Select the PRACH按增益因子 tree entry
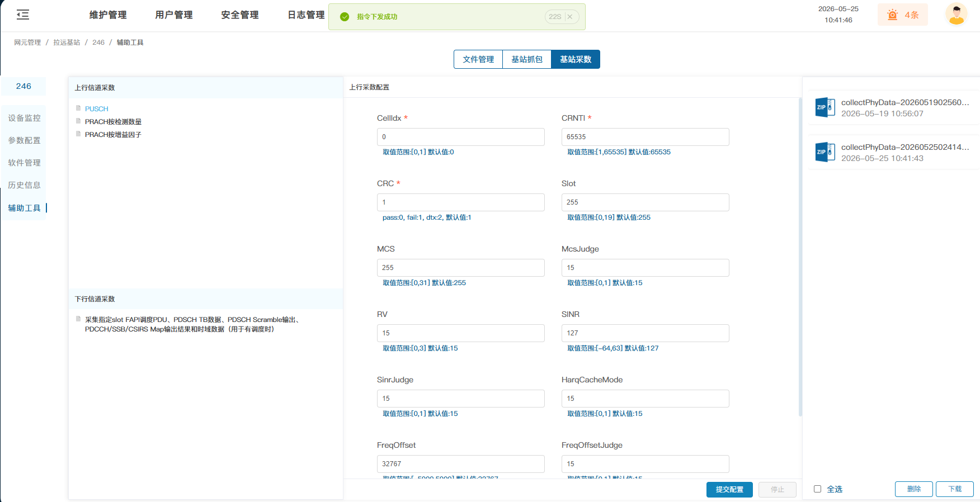Viewport: 980px width, 502px height. pyautogui.click(x=113, y=135)
